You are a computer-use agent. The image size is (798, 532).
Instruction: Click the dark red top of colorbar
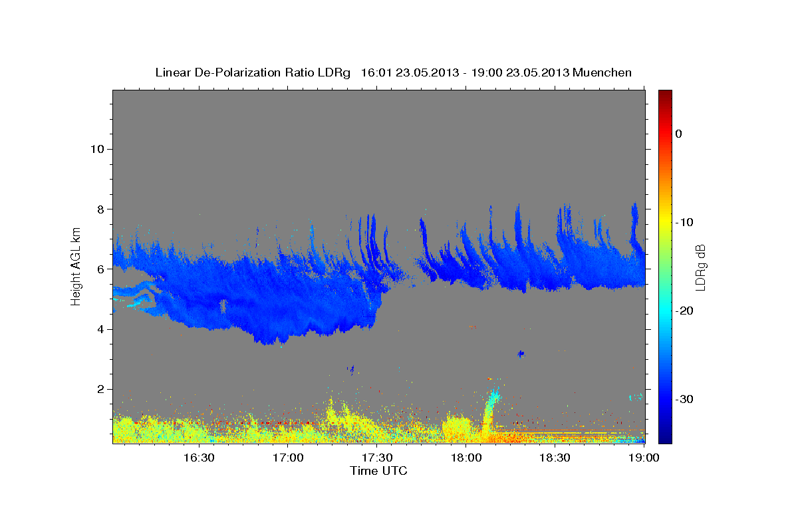[x=665, y=94]
